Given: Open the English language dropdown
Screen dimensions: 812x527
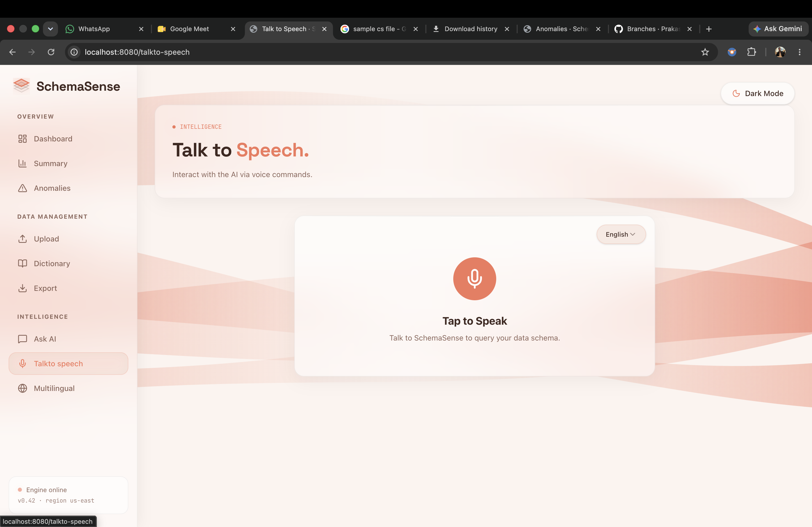Looking at the screenshot, I should [621, 234].
